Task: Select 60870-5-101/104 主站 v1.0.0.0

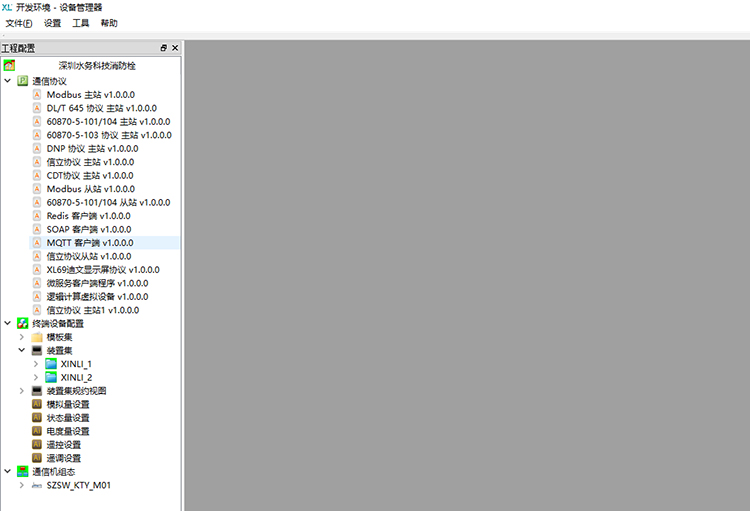Action: pyautogui.click(x=108, y=122)
